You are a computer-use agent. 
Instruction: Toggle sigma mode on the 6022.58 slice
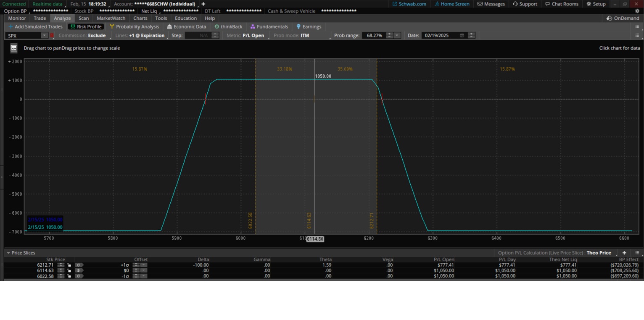[79, 276]
